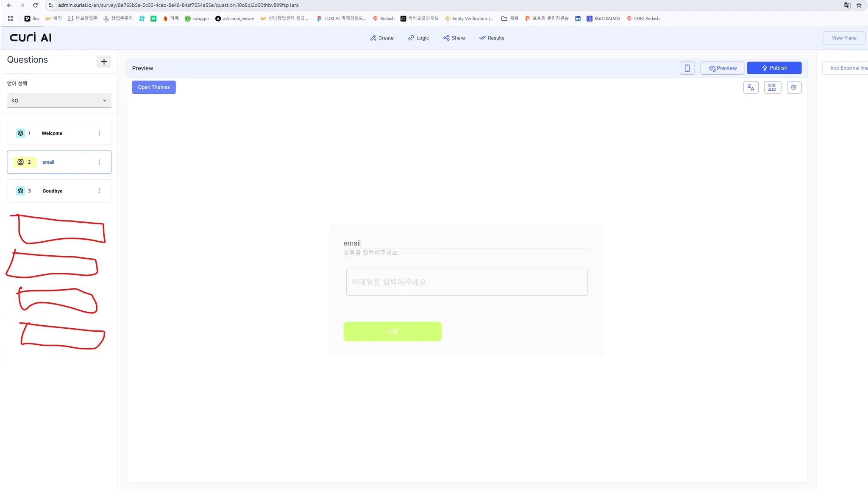Open the Share tab

[x=454, y=38]
